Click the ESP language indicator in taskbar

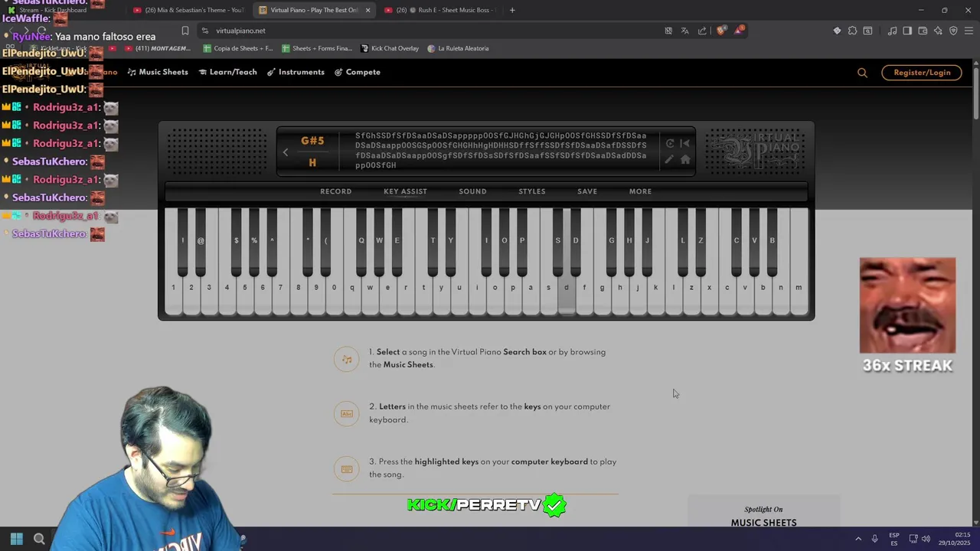[x=894, y=539]
